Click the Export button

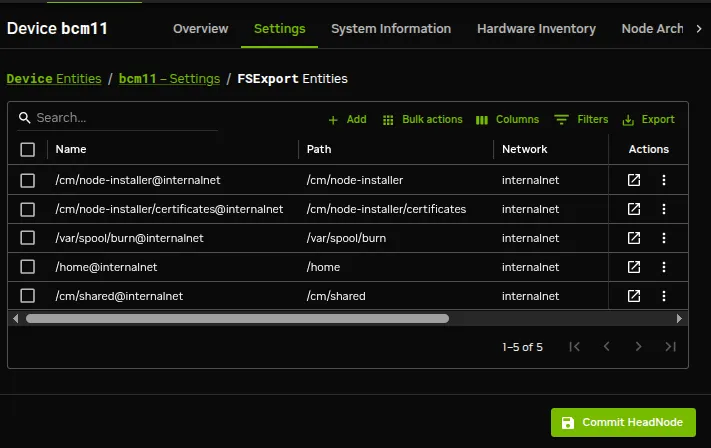pos(648,119)
